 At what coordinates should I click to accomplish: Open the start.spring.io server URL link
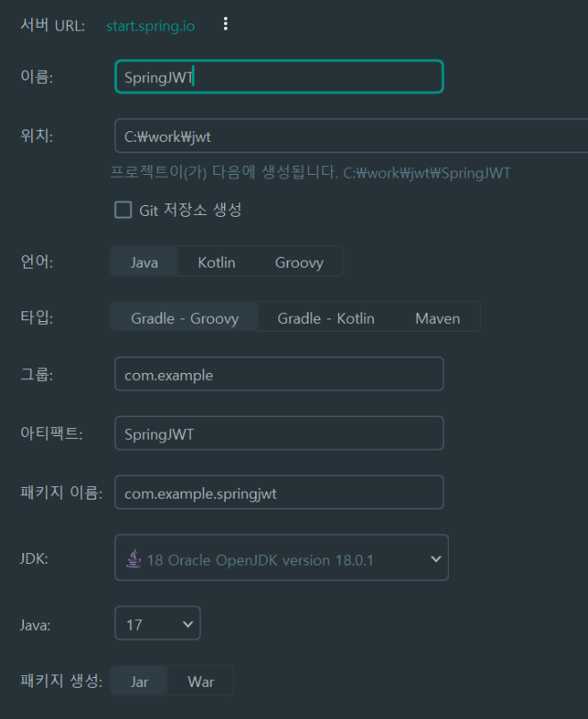150,25
